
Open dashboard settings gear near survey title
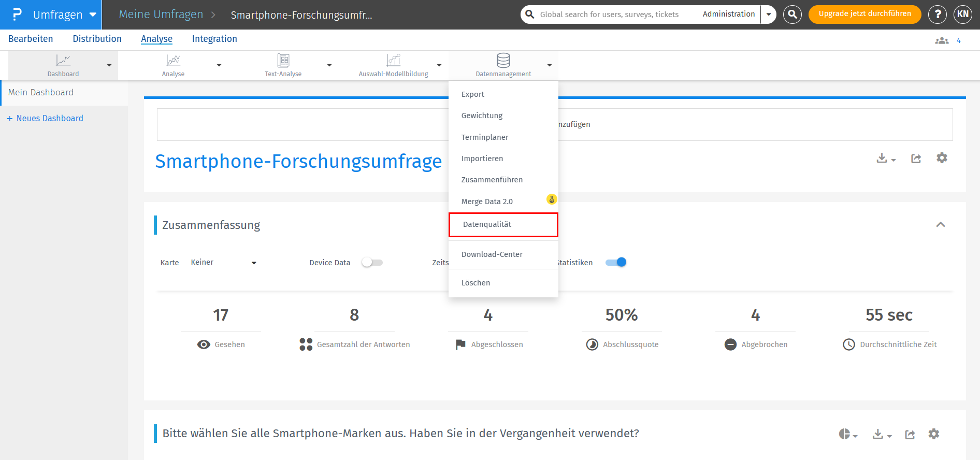tap(942, 158)
